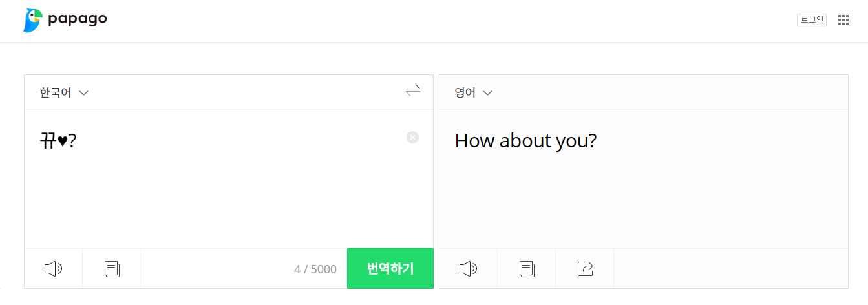Listen to the English translation audio

point(468,269)
